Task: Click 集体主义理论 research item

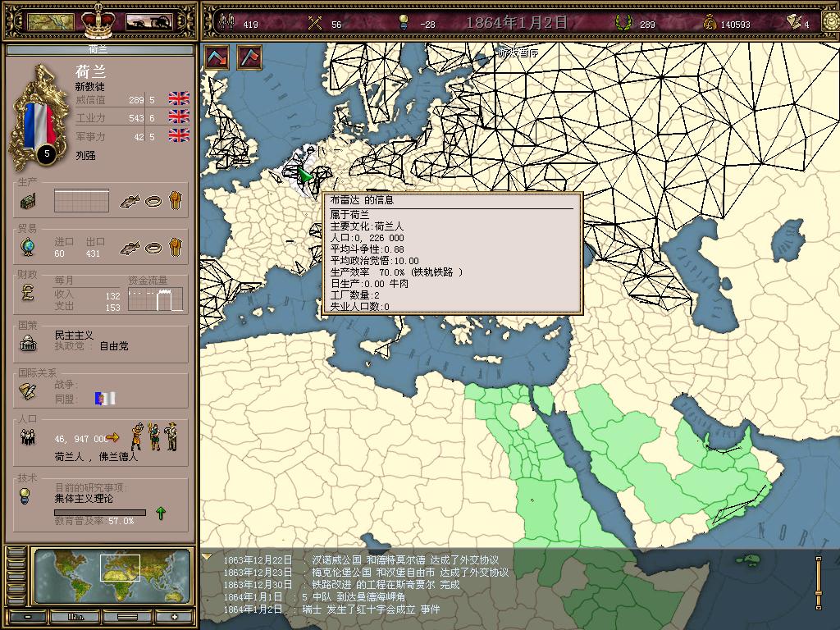Action: (x=84, y=499)
